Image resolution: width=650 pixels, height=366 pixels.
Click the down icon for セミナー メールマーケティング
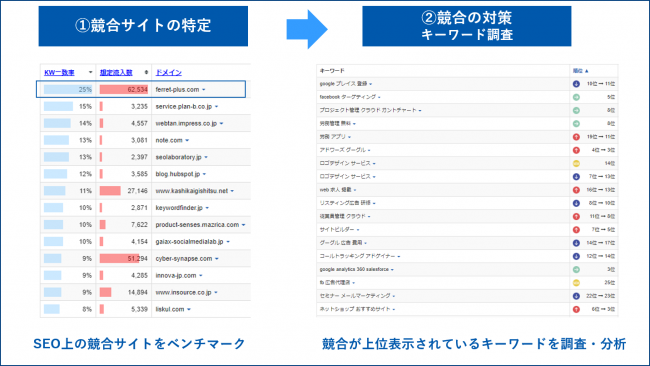tap(576, 296)
